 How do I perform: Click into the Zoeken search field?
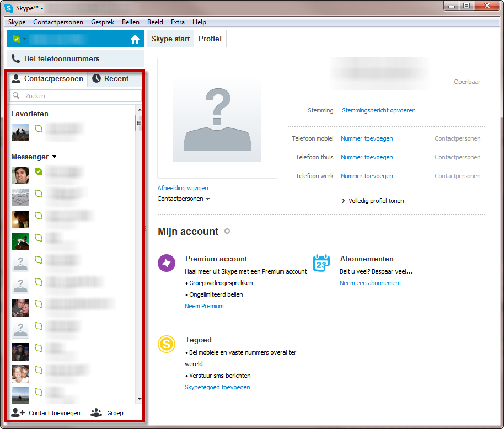[x=76, y=96]
